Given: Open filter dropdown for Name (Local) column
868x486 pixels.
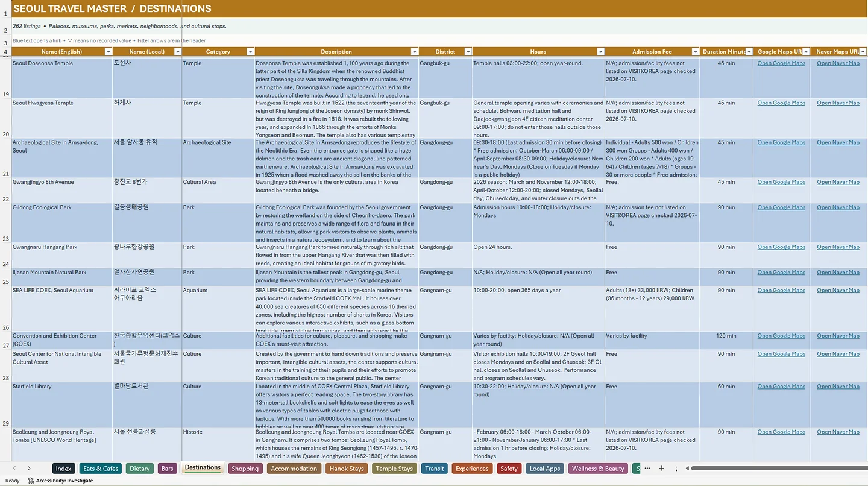Looking at the screenshot, I should [x=177, y=52].
